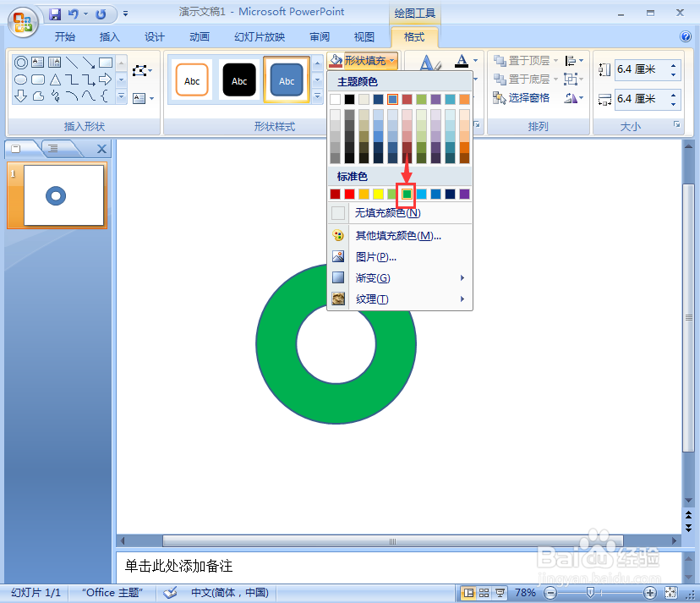This screenshot has height=603, width=700.
Task: Choose the vertical text box shape
Action: (54, 62)
